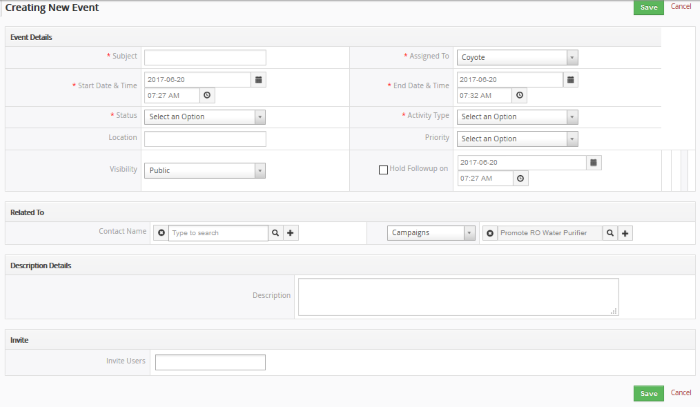This screenshot has height=407, width=700.
Task: Click the Start Date field 2017-06-20
Action: (x=197, y=80)
